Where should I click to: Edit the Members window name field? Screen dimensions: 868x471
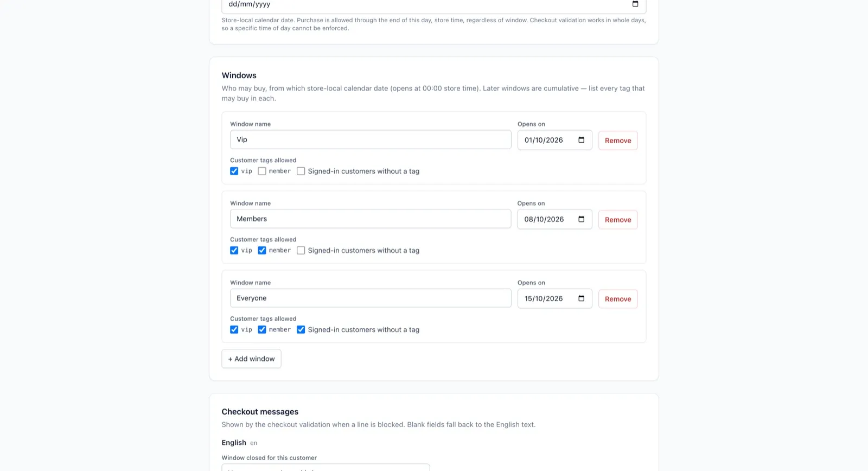[371, 219]
